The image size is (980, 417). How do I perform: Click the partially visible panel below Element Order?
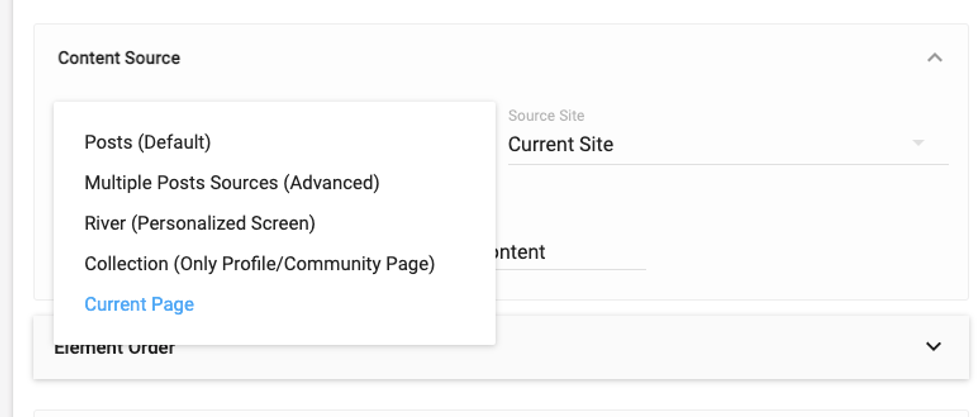tap(500, 412)
